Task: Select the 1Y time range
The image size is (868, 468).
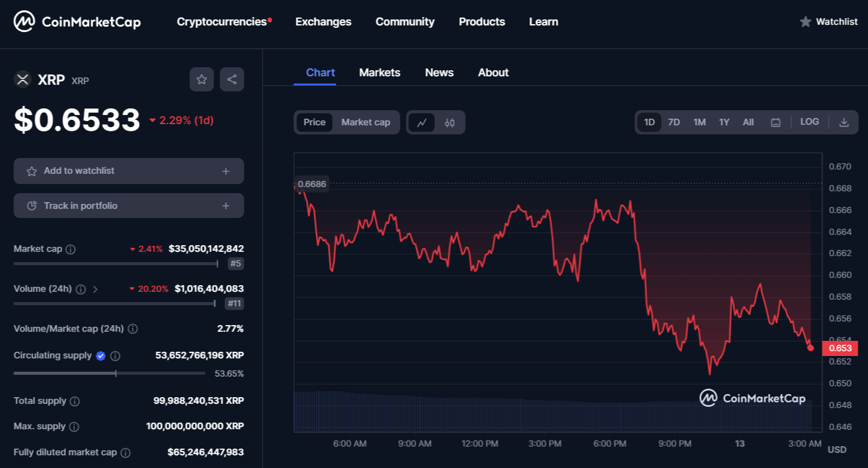Action: pos(724,122)
